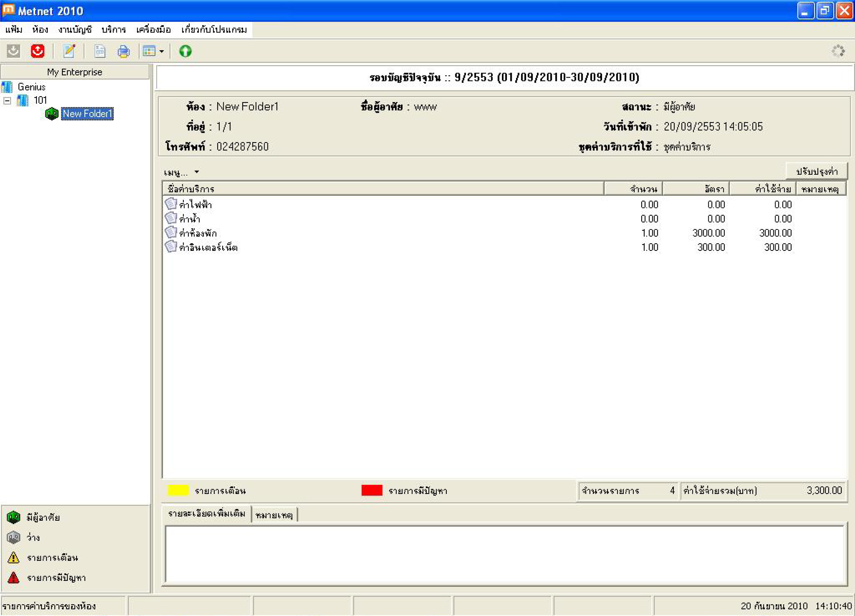The height and width of the screenshot is (616, 855).
Task: Sort by จำนวน column header
Action: (633, 189)
